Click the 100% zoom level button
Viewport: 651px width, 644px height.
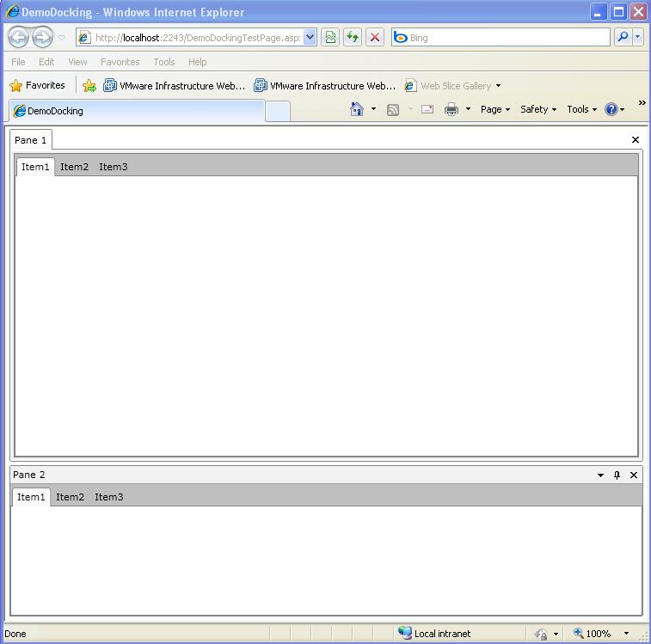point(593,633)
